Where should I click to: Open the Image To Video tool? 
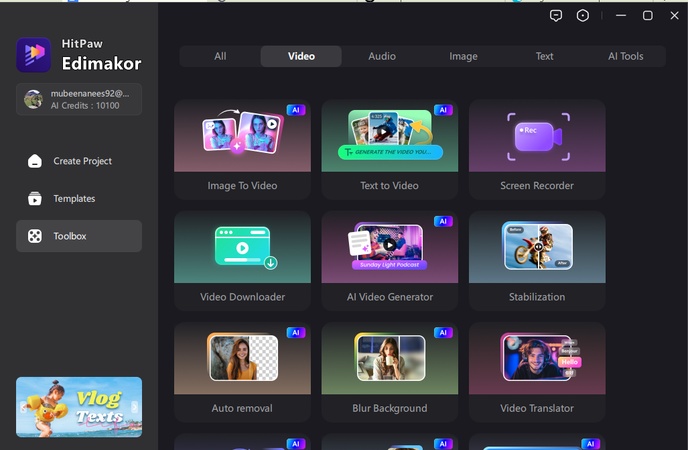coord(242,149)
